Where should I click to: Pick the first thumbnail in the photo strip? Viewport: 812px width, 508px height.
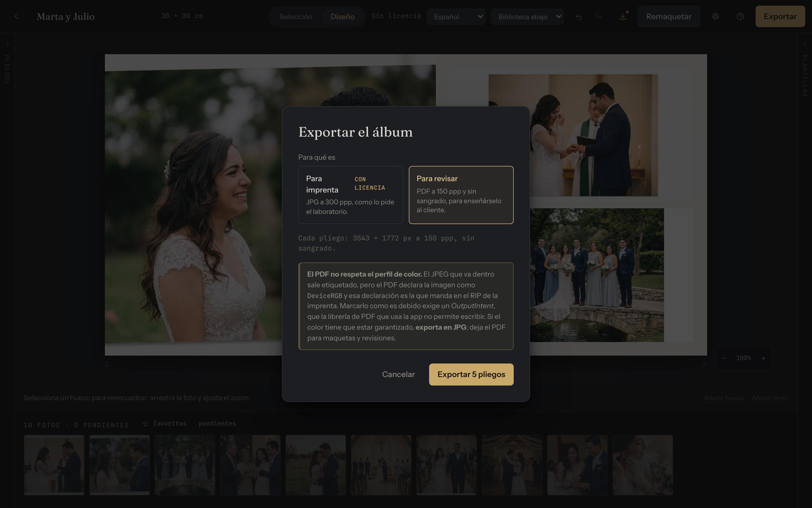54,465
